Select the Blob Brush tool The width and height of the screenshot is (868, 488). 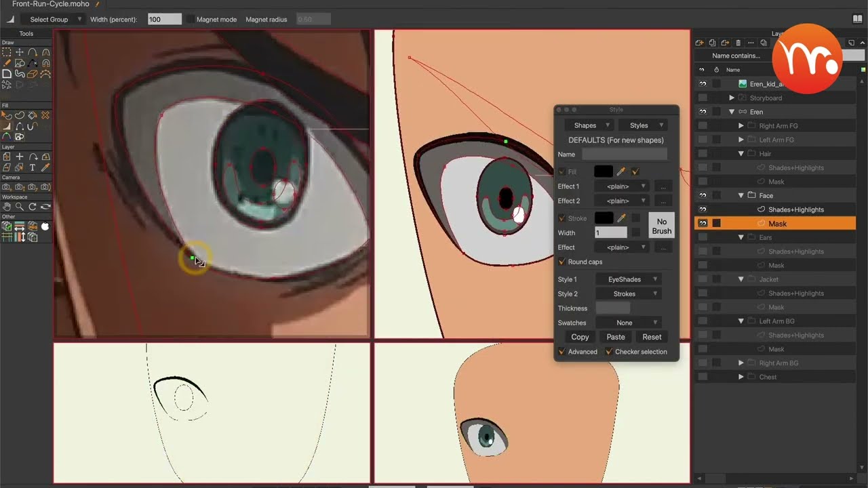click(x=20, y=74)
